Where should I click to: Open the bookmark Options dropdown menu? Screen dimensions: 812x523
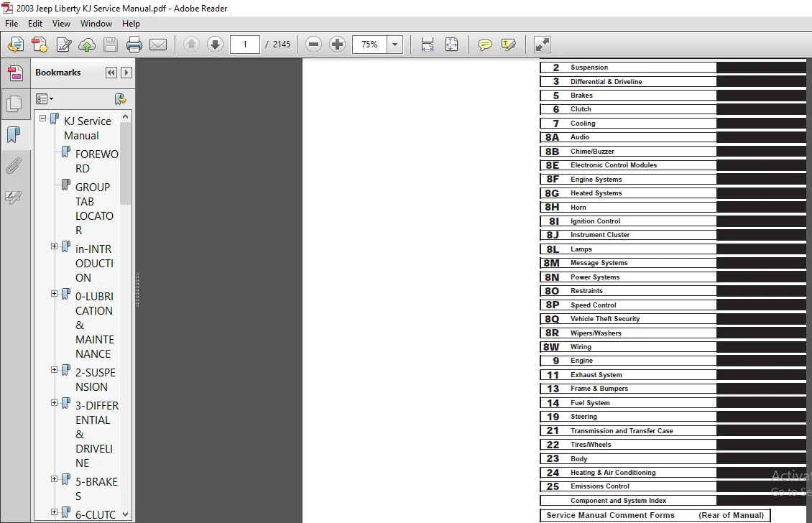click(45, 99)
